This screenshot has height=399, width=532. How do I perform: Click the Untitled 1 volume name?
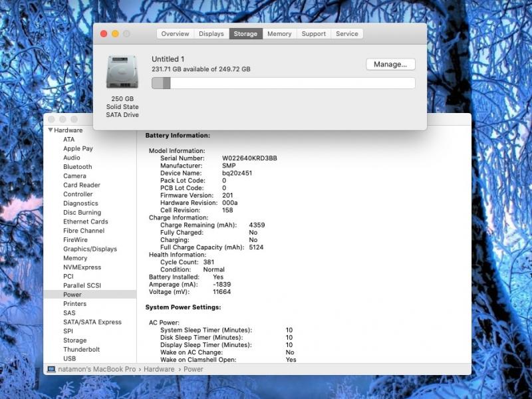(168, 59)
